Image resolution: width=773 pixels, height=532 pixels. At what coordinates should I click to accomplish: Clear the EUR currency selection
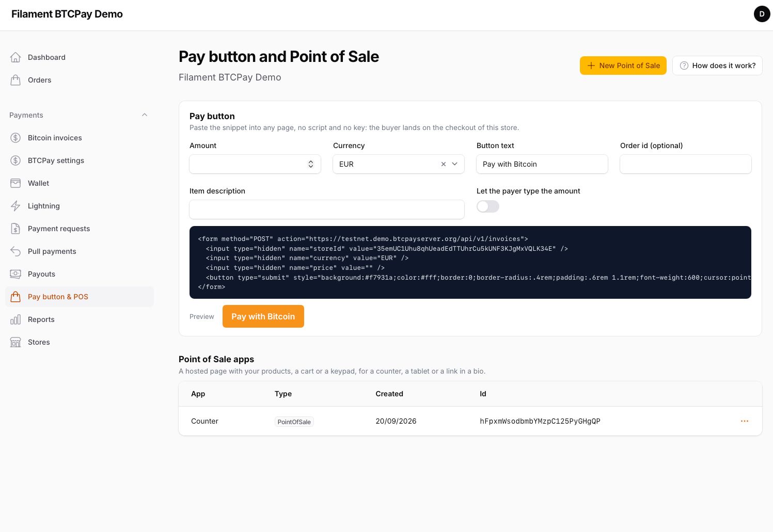[443, 164]
